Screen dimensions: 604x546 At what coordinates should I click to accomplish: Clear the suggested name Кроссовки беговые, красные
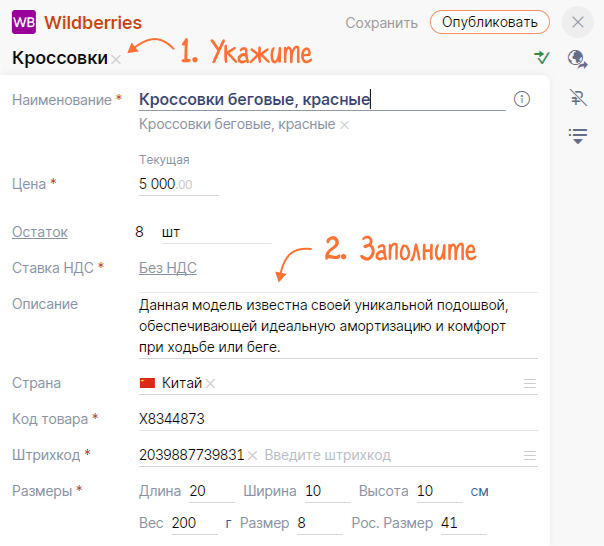tap(345, 125)
